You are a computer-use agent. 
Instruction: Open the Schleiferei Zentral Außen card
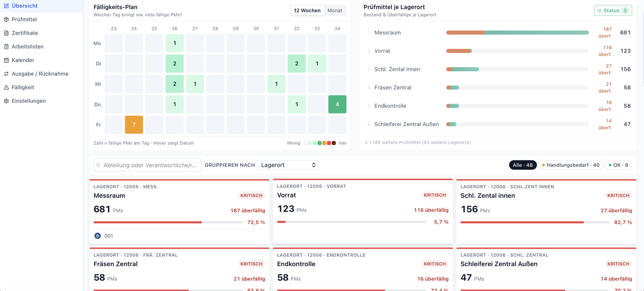click(x=546, y=269)
